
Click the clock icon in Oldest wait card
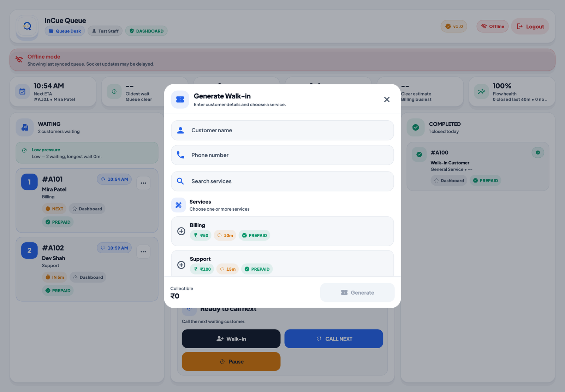[114, 92]
